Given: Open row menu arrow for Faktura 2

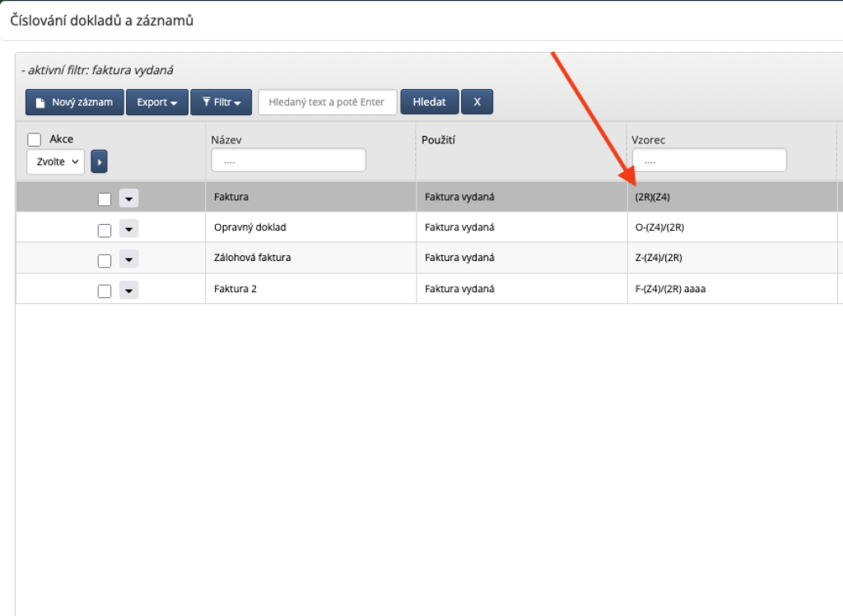Looking at the screenshot, I should click(x=128, y=291).
